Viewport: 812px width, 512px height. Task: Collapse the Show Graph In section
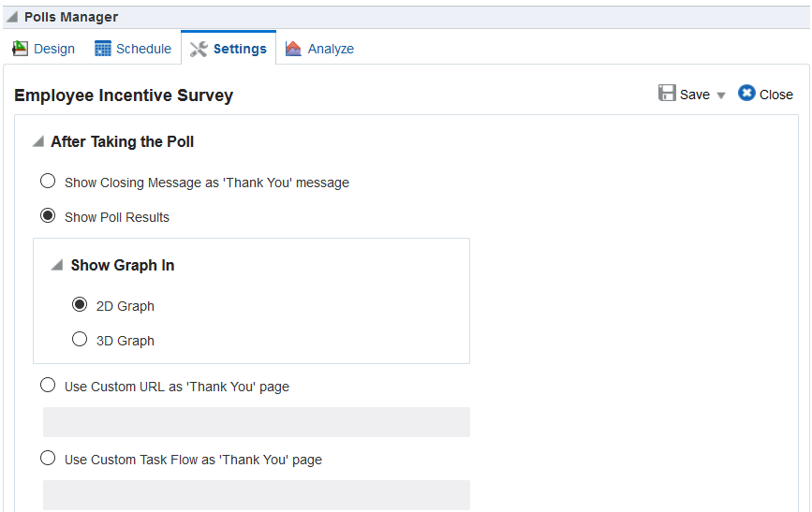click(x=57, y=266)
